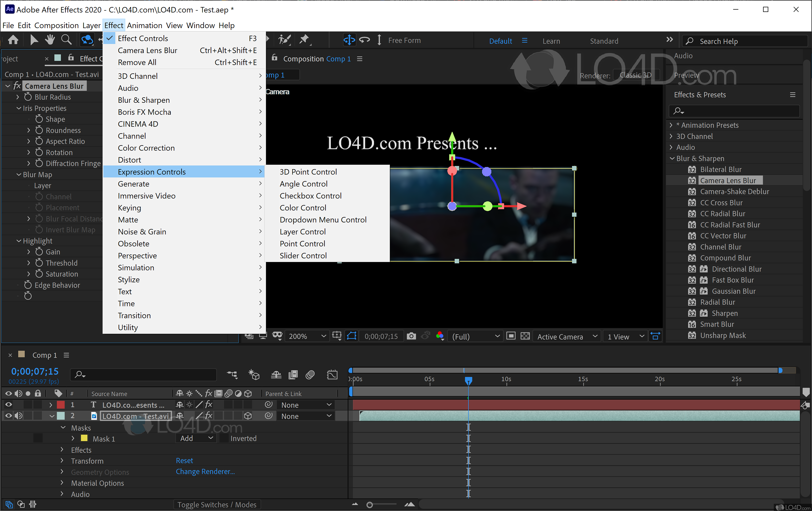Open the Color Correction submenu

click(x=184, y=148)
